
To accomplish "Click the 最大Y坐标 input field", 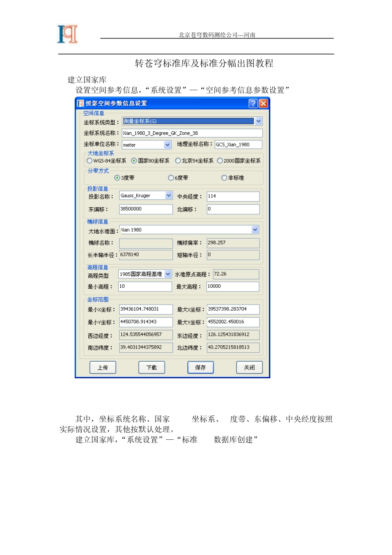I will click(233, 322).
